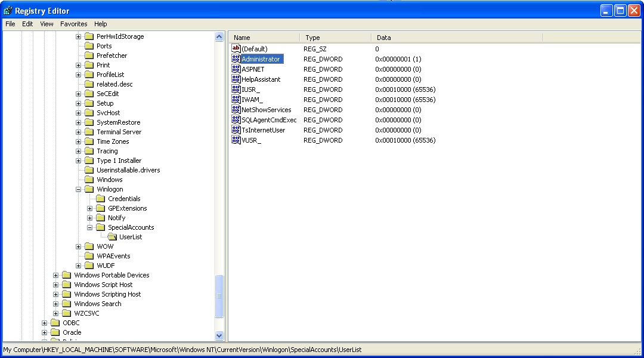Collapse the SpecialAccounts tree node
644x358 pixels.
tap(90, 227)
